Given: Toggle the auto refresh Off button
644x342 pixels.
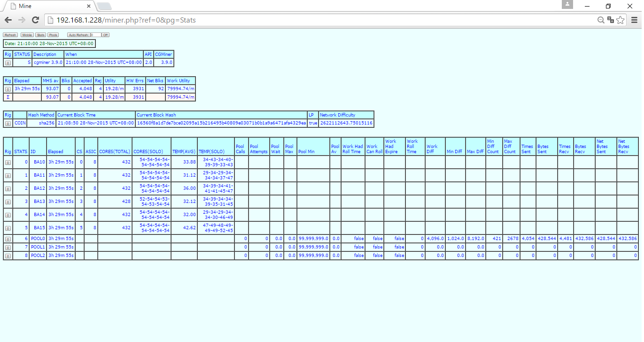Looking at the screenshot, I should point(105,35).
